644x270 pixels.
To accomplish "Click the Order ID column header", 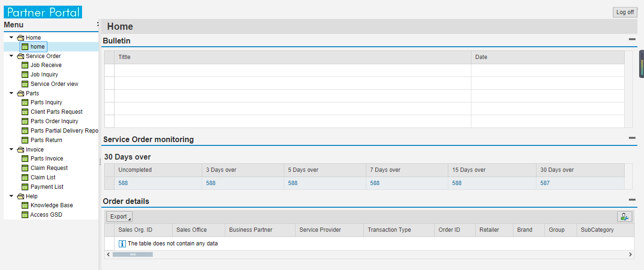I will (455, 230).
